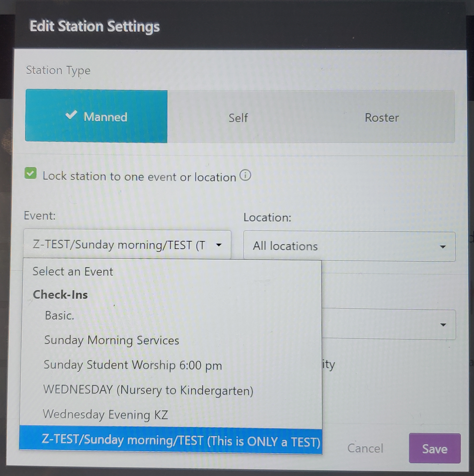
Task: Click the Location dropdown caret arrow
Action: [443, 247]
